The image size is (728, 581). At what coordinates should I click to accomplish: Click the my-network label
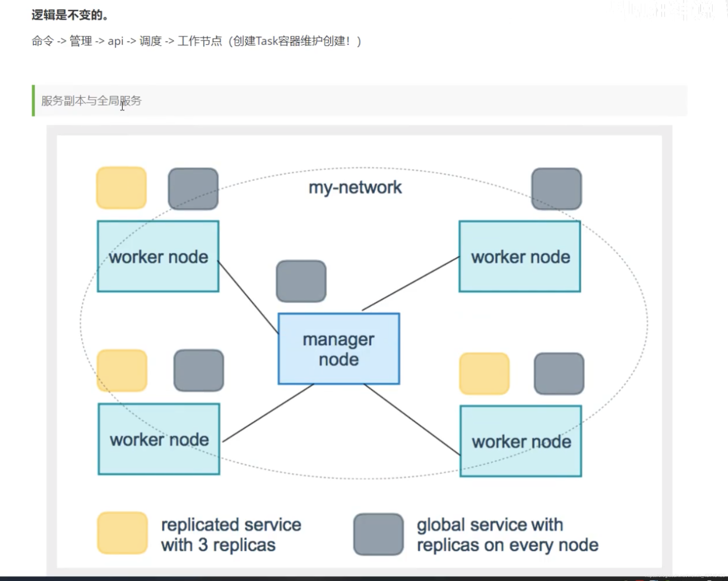click(x=355, y=187)
